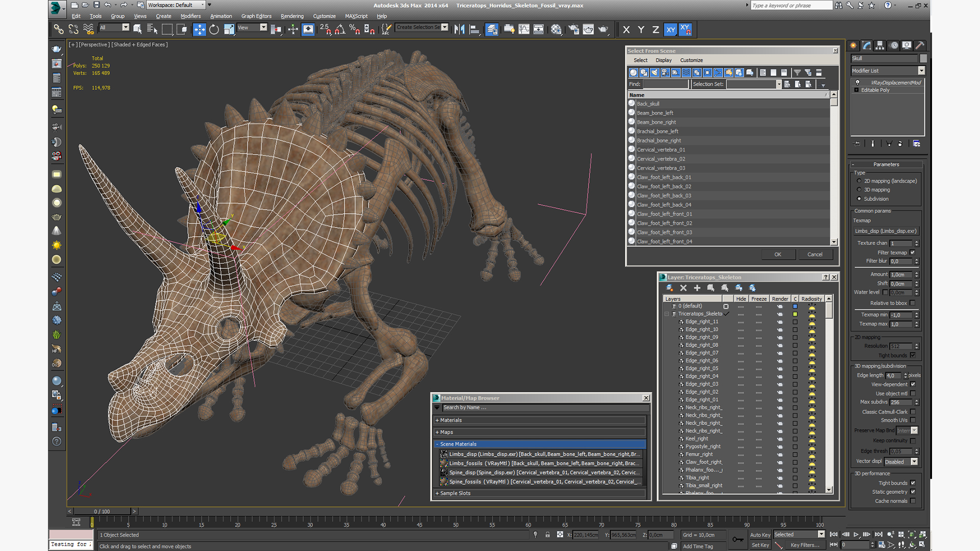Click Configure Modifier Sets icon
Viewport: 980px width, 551px height.
coord(917,144)
